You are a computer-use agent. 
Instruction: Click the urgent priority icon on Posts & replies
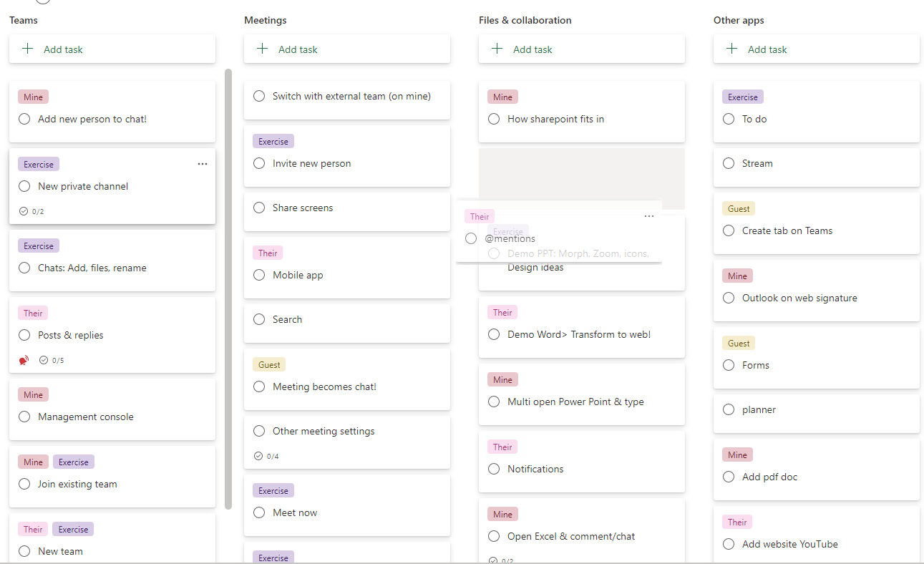click(24, 360)
